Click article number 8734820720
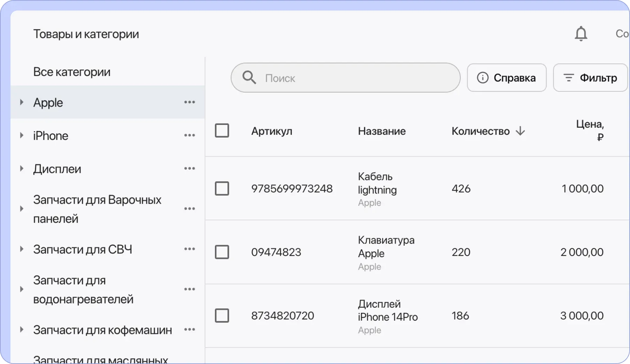 pos(282,316)
